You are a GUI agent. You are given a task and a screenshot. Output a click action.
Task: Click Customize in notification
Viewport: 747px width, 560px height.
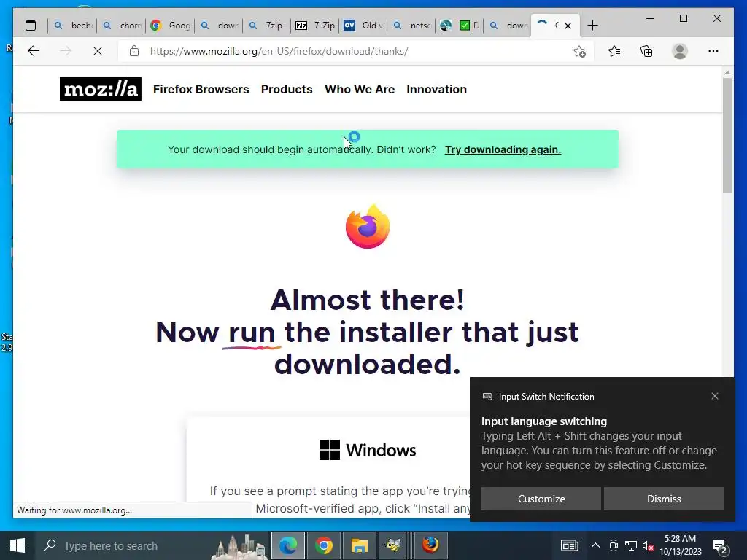(541, 499)
